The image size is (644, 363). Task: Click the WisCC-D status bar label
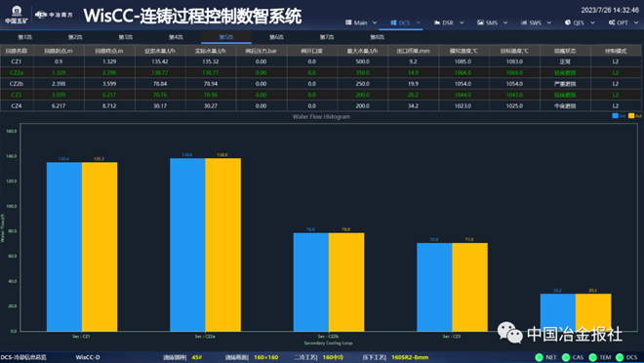88,357
